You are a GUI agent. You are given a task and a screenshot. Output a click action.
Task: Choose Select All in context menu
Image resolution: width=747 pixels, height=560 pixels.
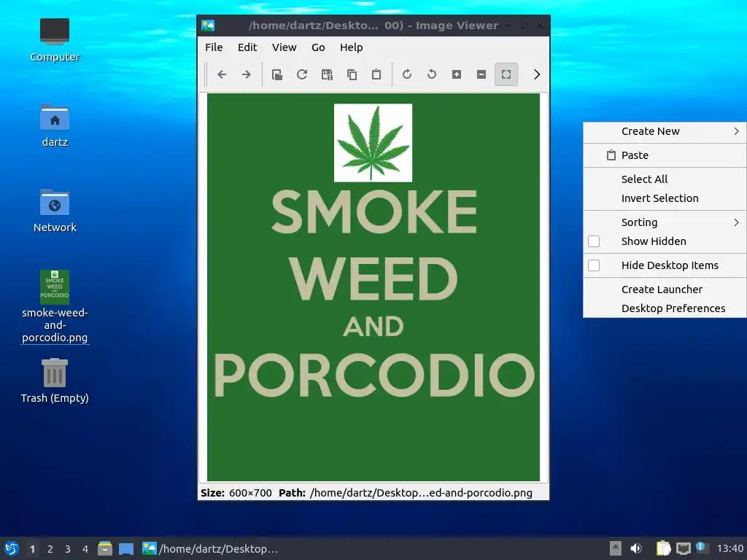(665, 179)
